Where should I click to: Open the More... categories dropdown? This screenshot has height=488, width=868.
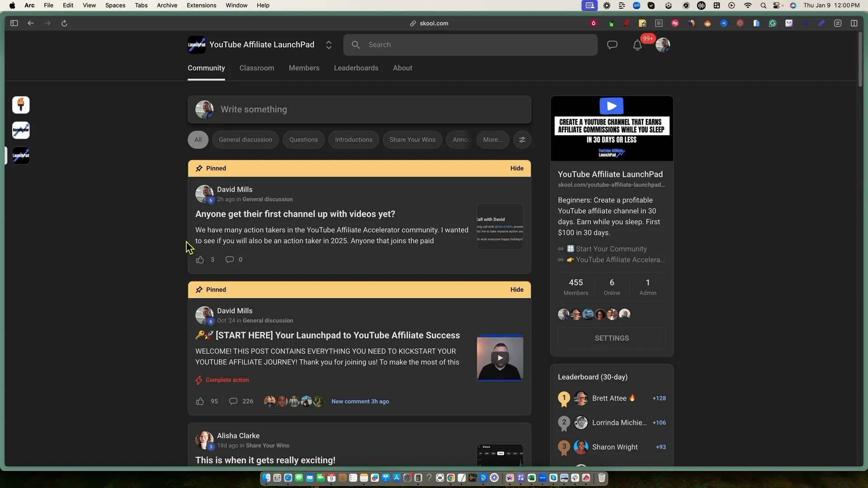pyautogui.click(x=492, y=140)
